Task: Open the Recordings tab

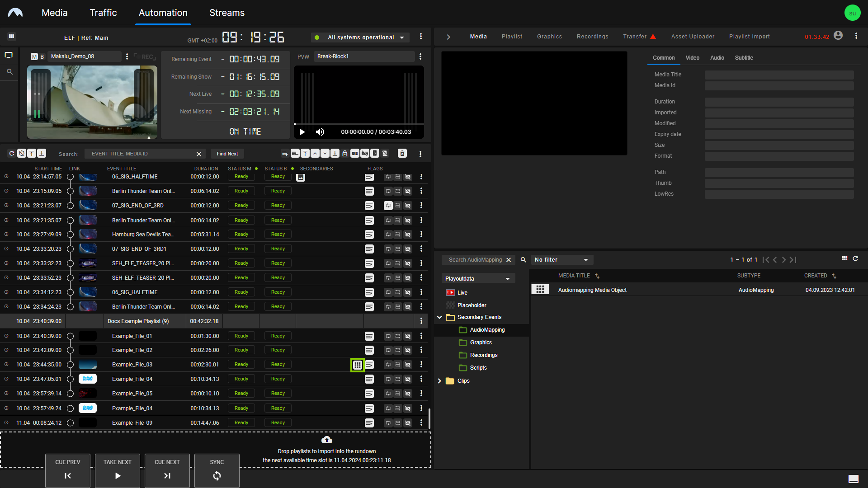Action: (592, 37)
